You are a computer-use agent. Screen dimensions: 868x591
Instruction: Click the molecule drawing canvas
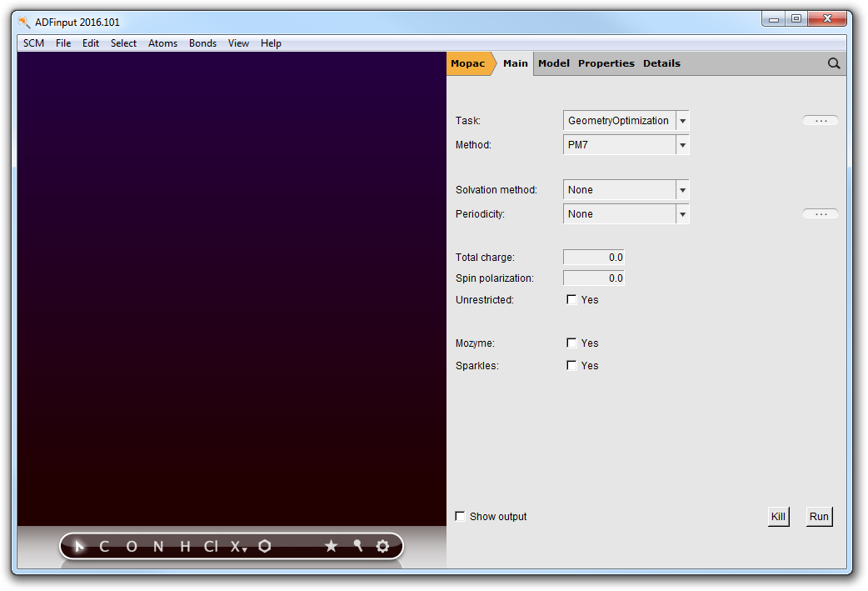tap(232, 288)
